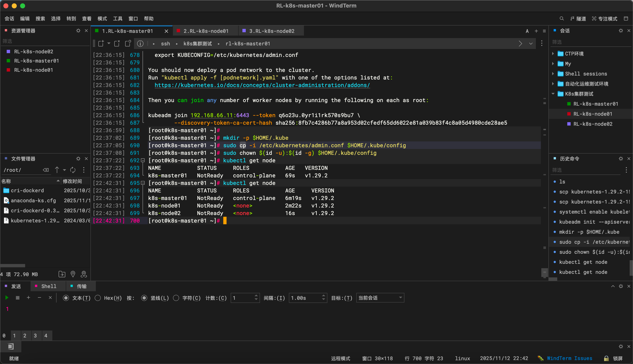The height and width of the screenshot is (364, 633).
Task: Click the 计数 count input field
Action: coord(243,298)
